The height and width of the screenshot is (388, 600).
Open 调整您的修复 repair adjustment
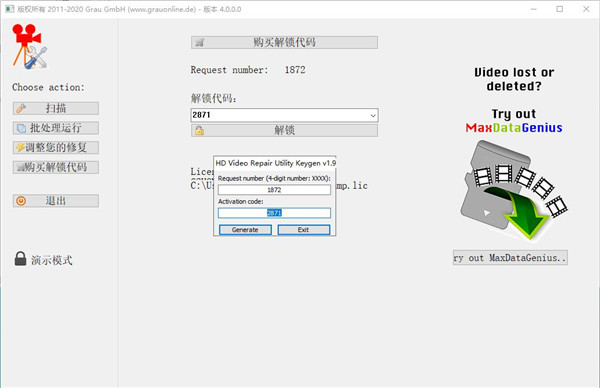point(55,147)
